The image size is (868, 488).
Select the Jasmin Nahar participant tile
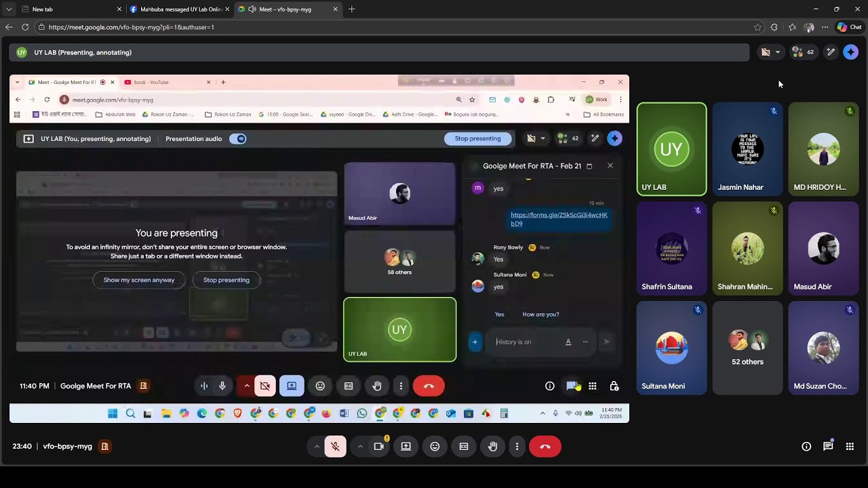click(747, 149)
